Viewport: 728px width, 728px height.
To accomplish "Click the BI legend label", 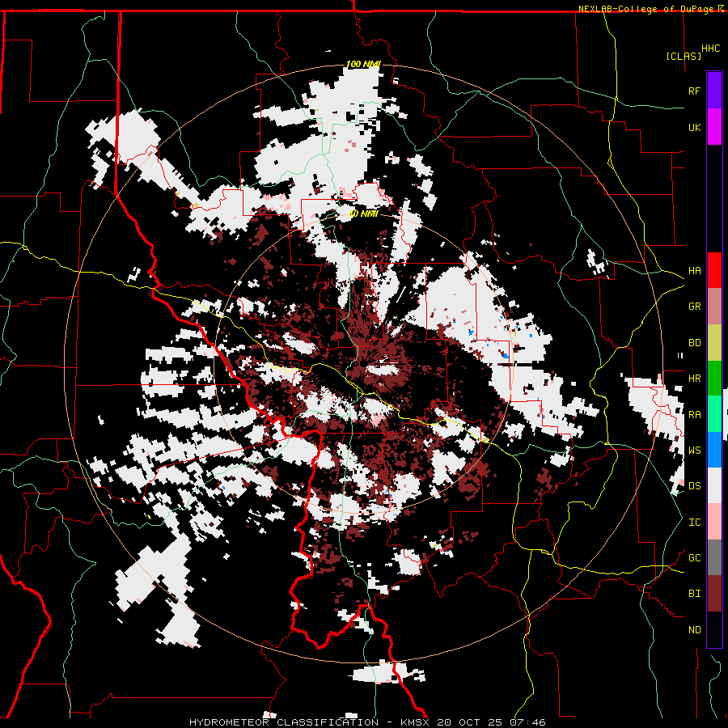I will pos(695,594).
